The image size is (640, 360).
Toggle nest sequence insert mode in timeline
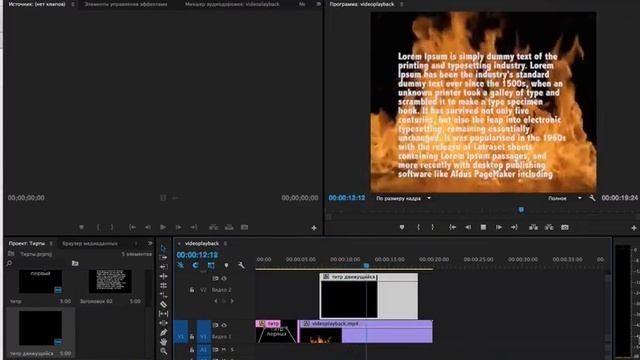tap(181, 265)
